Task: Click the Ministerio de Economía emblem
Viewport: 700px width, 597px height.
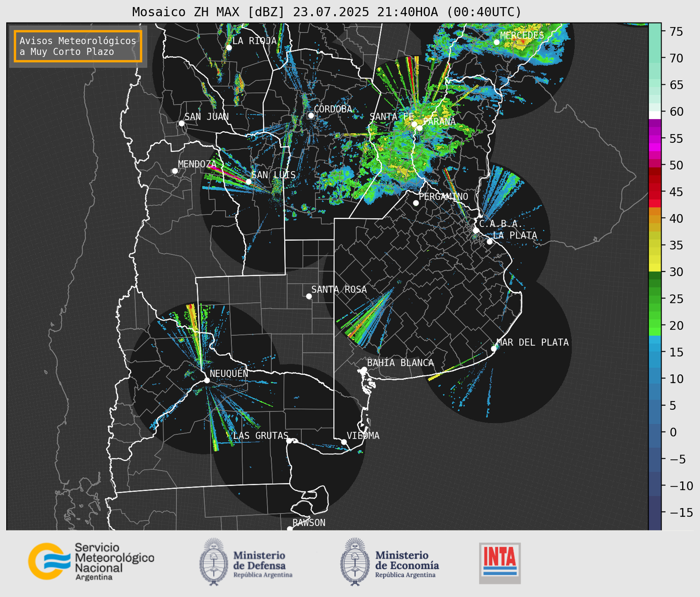Action: (355, 562)
